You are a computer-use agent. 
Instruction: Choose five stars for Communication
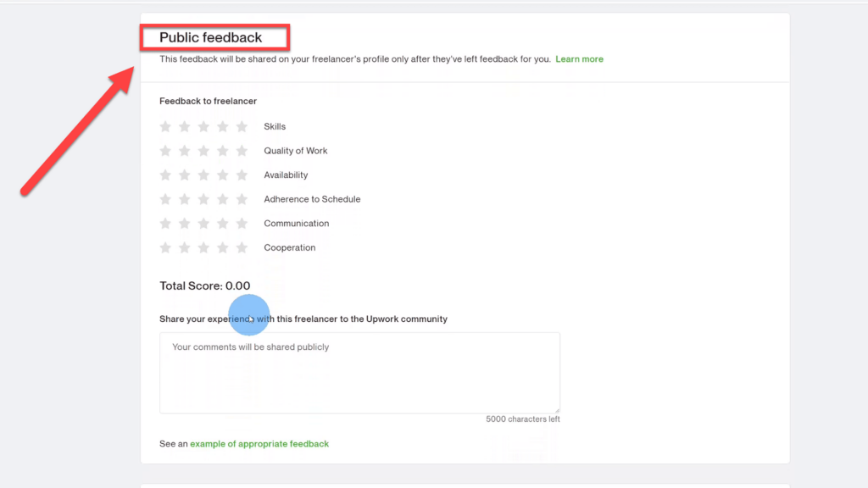pyautogui.click(x=242, y=224)
